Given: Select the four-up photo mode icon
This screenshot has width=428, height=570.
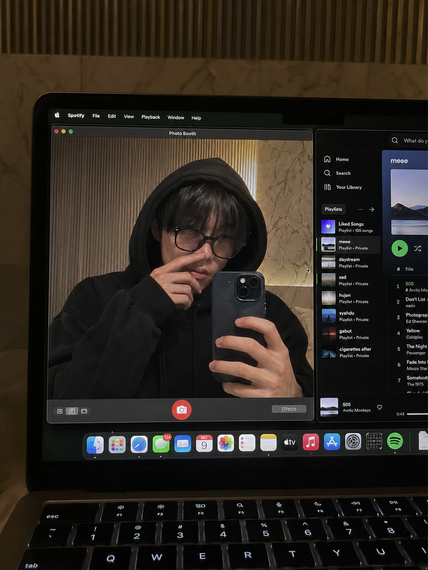Looking at the screenshot, I should click(x=60, y=411).
